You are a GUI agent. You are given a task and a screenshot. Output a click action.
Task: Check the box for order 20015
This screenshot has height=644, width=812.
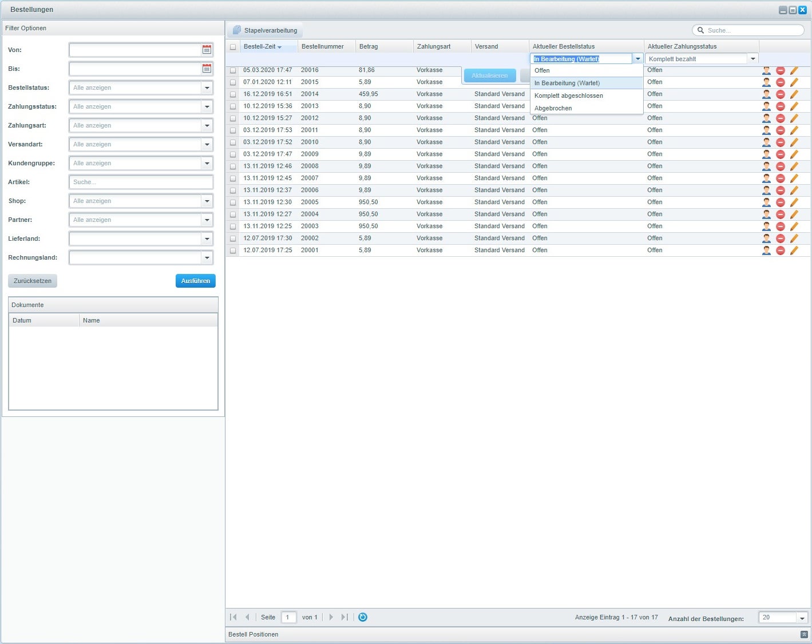(x=233, y=82)
